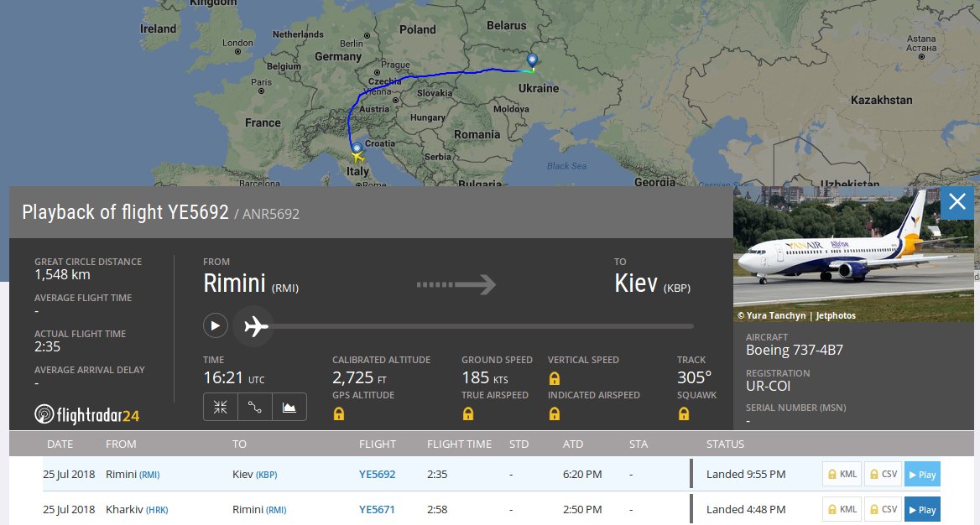Download KML for flight YE5692 row

pos(842,475)
